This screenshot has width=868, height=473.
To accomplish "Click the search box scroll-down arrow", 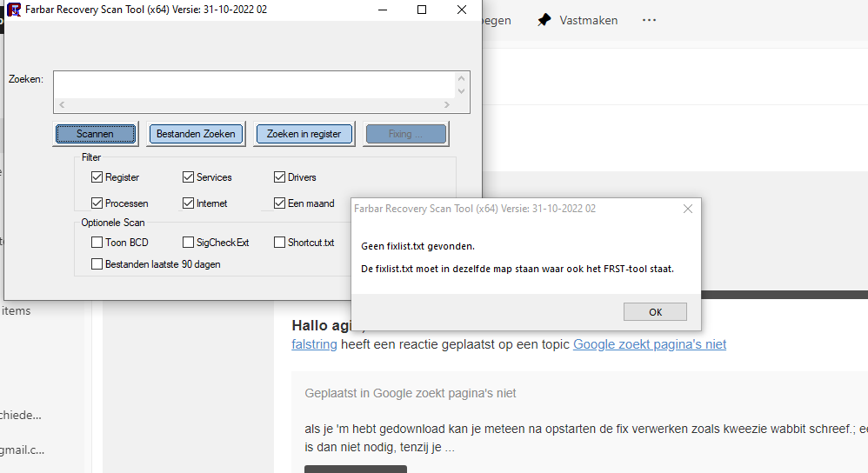I will point(462,91).
